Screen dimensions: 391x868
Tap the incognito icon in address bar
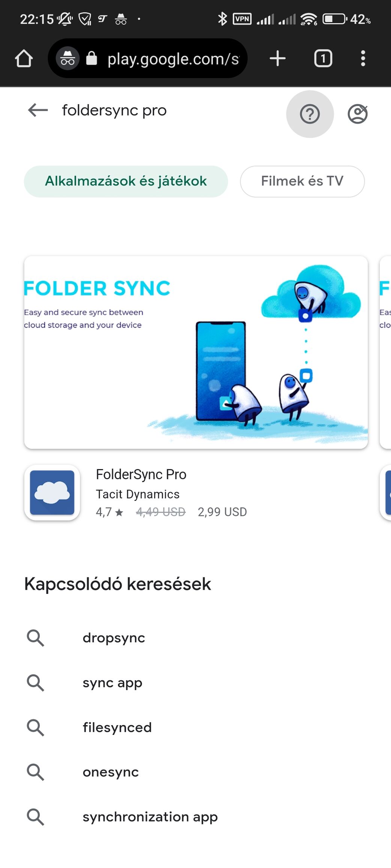point(68,58)
